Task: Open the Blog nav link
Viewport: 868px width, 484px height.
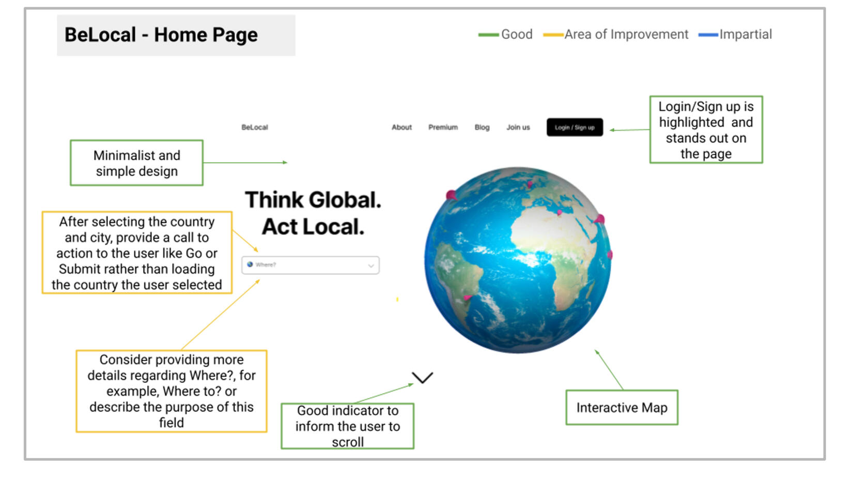Action: point(482,128)
